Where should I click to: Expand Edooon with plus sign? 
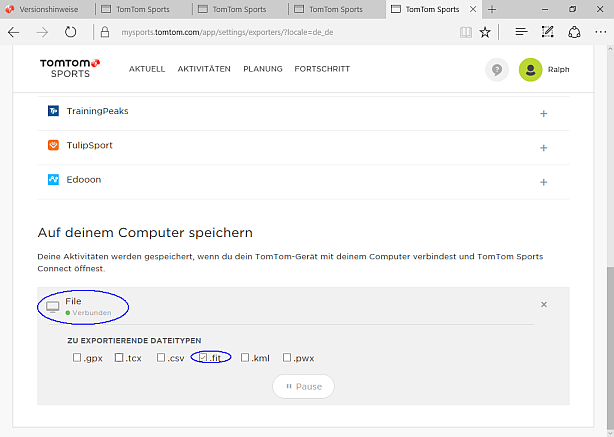(544, 182)
